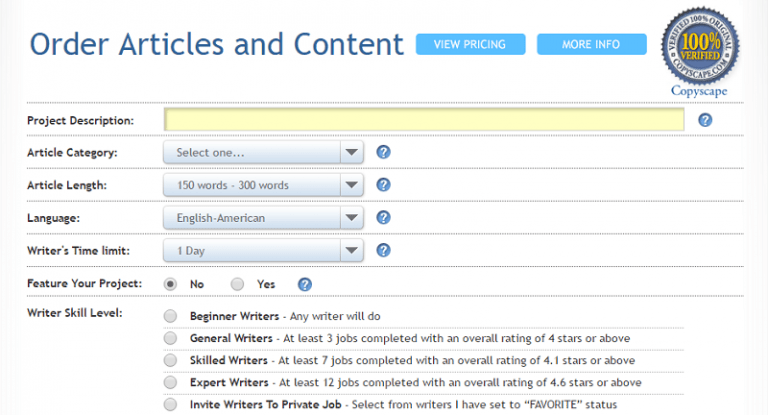
Task: Pick Expert Writers skill level
Action: click(170, 382)
